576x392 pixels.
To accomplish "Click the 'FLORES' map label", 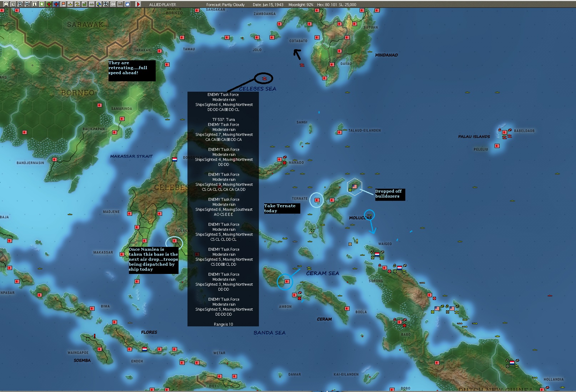I will (x=149, y=332).
